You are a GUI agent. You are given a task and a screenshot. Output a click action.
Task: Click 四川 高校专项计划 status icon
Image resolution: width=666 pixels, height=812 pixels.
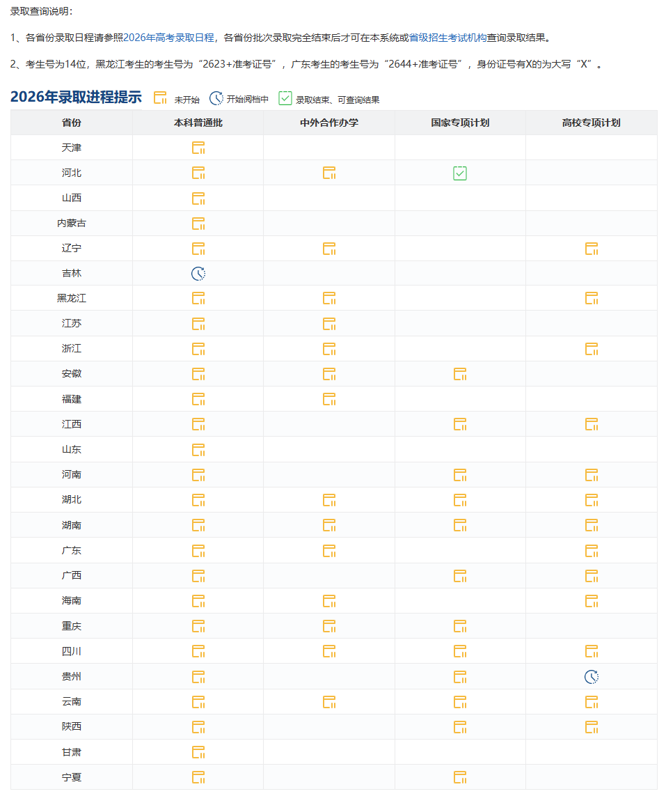[x=592, y=651]
